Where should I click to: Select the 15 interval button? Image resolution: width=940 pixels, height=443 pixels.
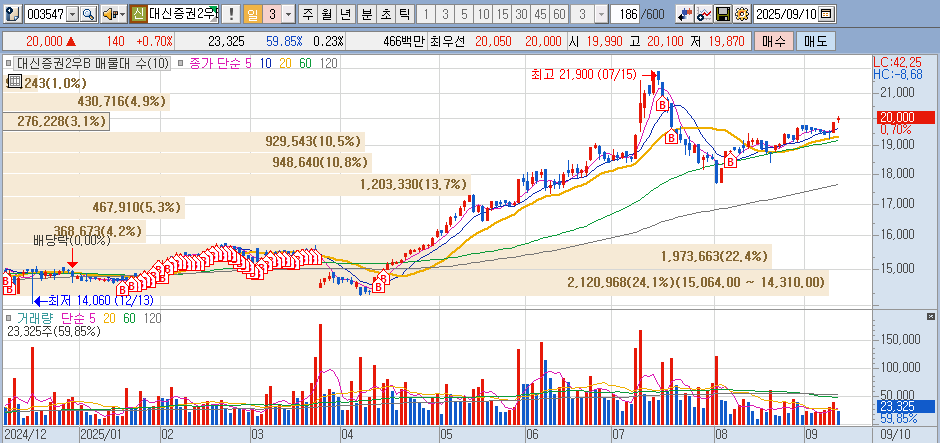[503, 13]
